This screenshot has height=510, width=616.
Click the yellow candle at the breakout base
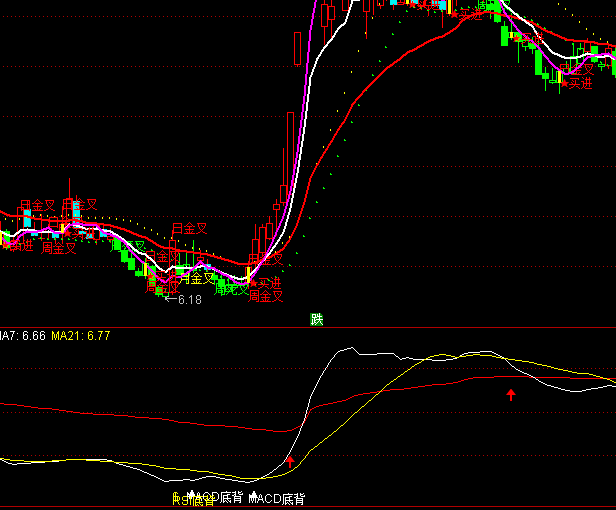point(248,271)
